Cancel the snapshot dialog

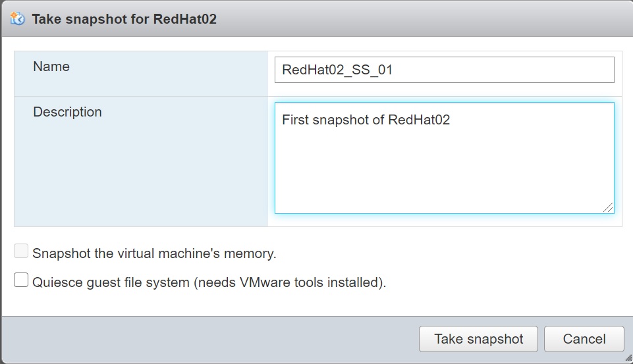tap(584, 339)
